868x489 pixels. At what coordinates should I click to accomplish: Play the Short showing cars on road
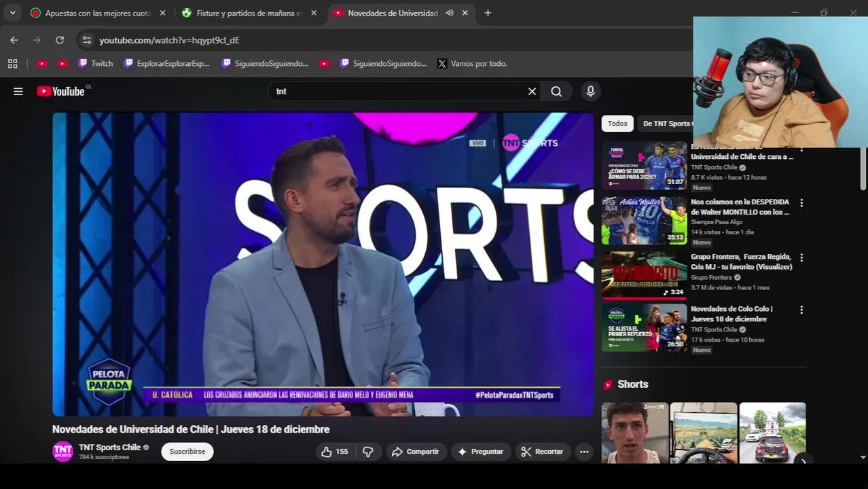coord(772,433)
